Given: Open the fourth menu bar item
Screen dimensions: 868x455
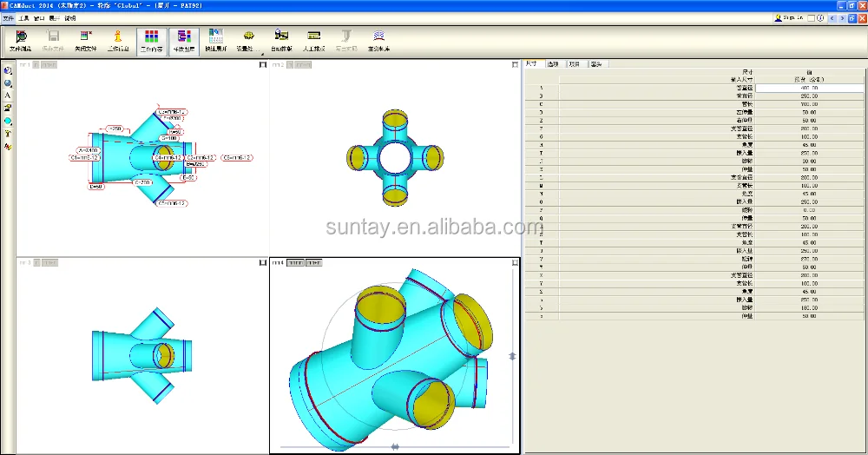Looking at the screenshot, I should pos(54,18).
